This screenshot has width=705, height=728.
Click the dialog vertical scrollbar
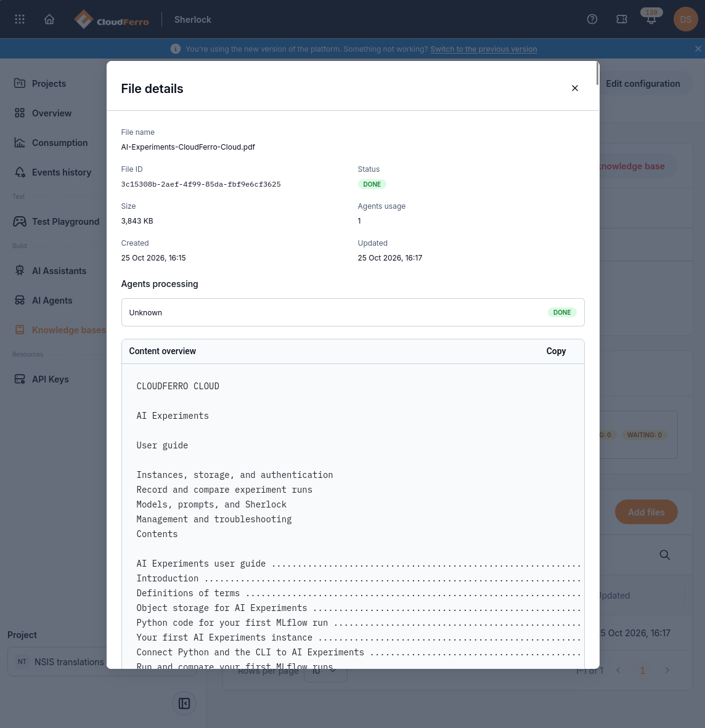click(x=597, y=73)
